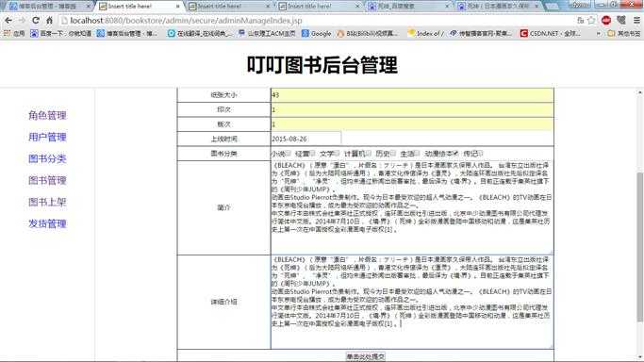The image size is (644, 362).
Task: Open the 山东理工ACM主页 bookmark
Action: (267, 33)
